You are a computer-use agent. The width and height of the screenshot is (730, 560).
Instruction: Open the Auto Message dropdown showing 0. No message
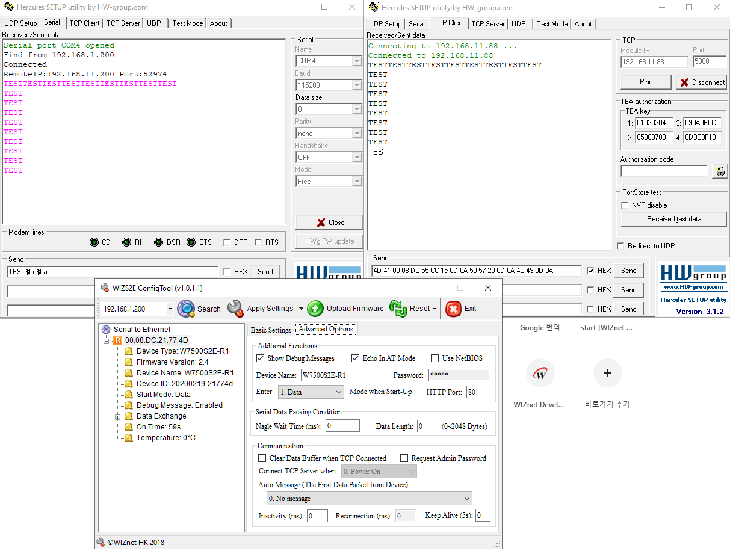(x=370, y=499)
